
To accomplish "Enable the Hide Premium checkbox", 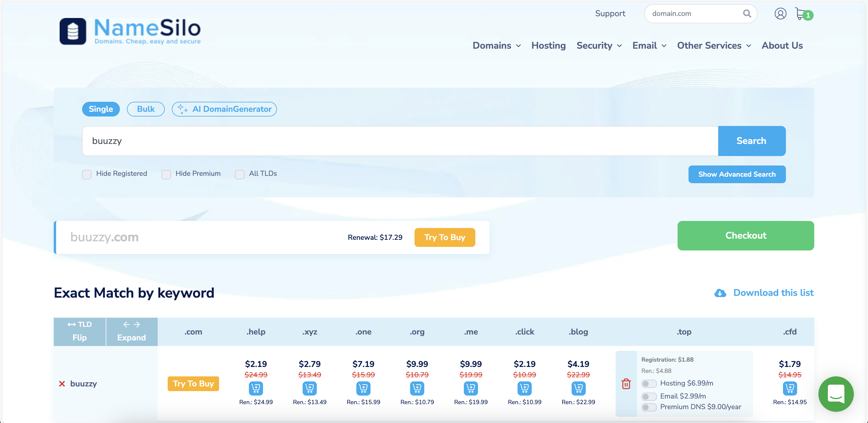I will pyautogui.click(x=166, y=174).
